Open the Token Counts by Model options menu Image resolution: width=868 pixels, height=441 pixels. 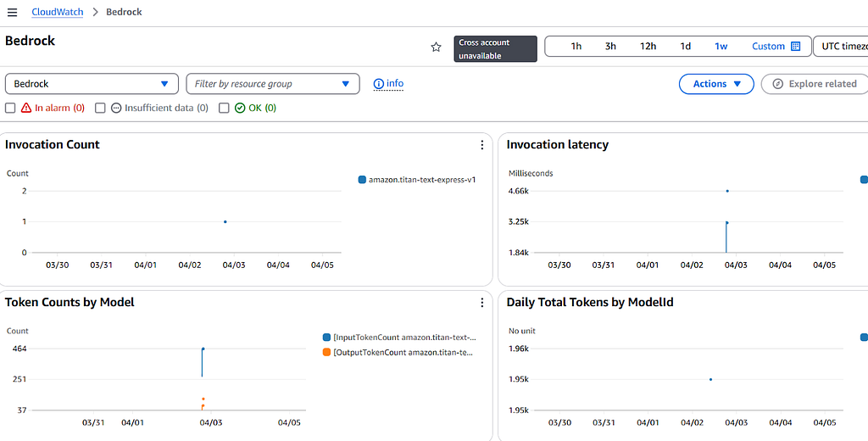[x=481, y=303]
